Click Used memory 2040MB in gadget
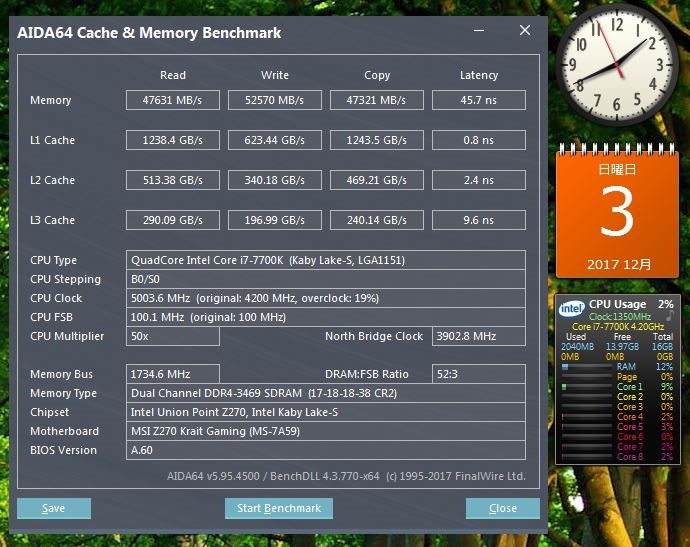 point(577,347)
